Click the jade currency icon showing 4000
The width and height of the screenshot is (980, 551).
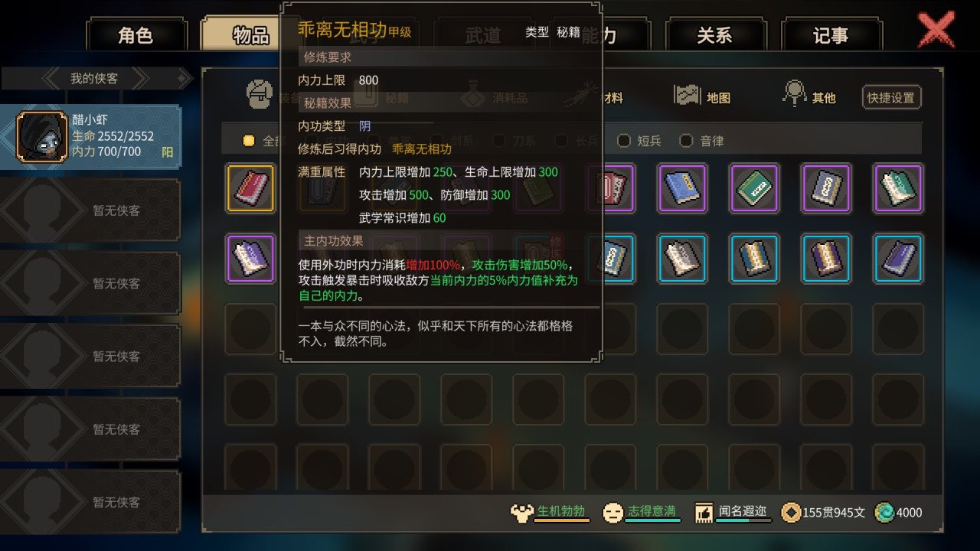point(884,512)
